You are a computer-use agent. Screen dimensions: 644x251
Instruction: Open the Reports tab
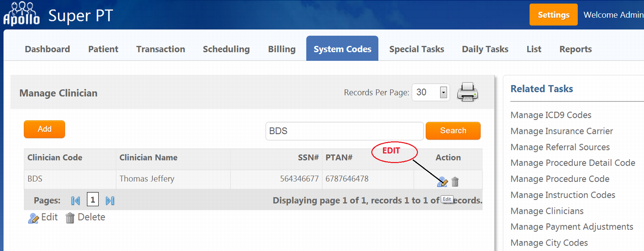(x=575, y=49)
